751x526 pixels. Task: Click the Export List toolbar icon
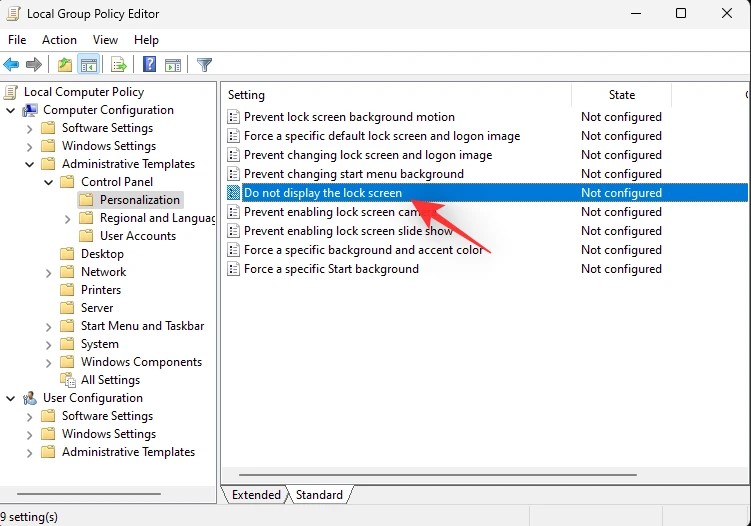(118, 65)
